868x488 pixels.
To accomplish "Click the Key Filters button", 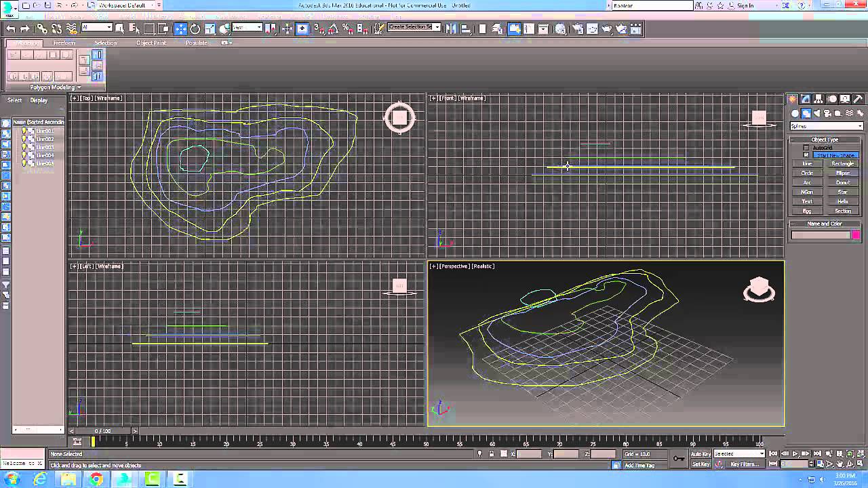I will point(745,464).
